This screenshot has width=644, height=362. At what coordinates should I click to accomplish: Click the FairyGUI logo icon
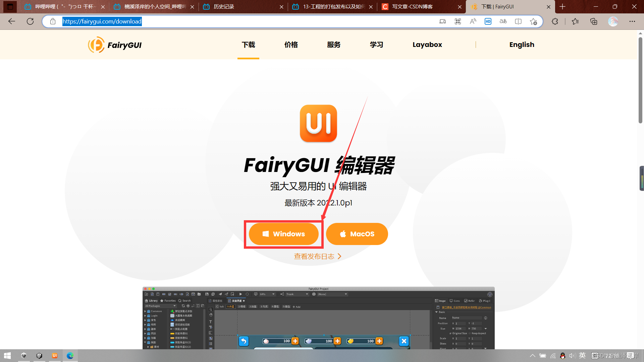(x=96, y=45)
